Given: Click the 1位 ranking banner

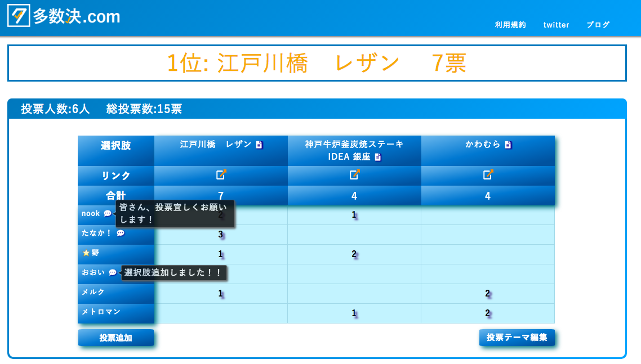Looking at the screenshot, I should (x=320, y=65).
